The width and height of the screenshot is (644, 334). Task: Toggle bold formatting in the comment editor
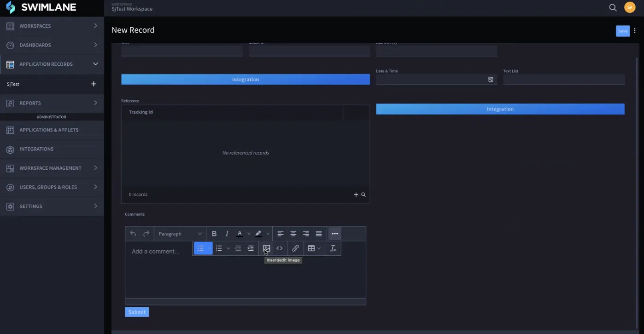214,234
